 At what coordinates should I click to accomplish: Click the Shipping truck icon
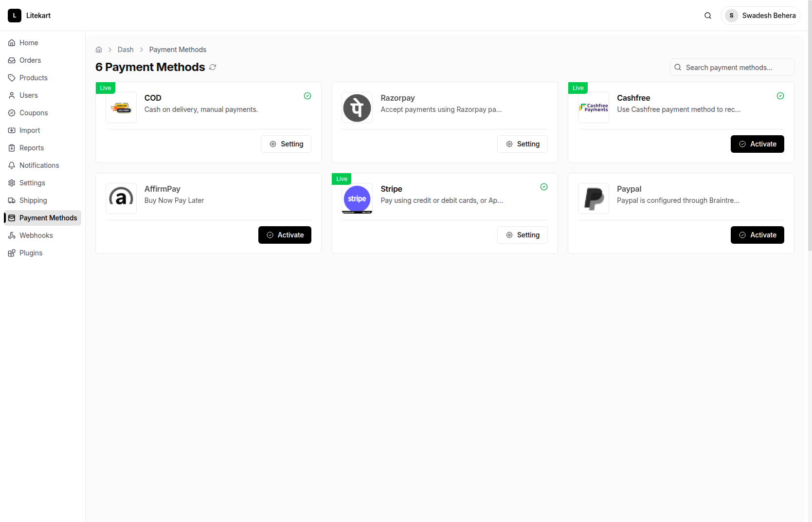pyautogui.click(x=12, y=200)
